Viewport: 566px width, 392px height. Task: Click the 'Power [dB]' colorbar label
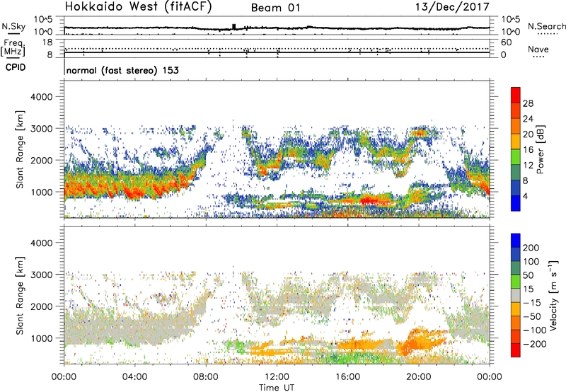[540, 149]
